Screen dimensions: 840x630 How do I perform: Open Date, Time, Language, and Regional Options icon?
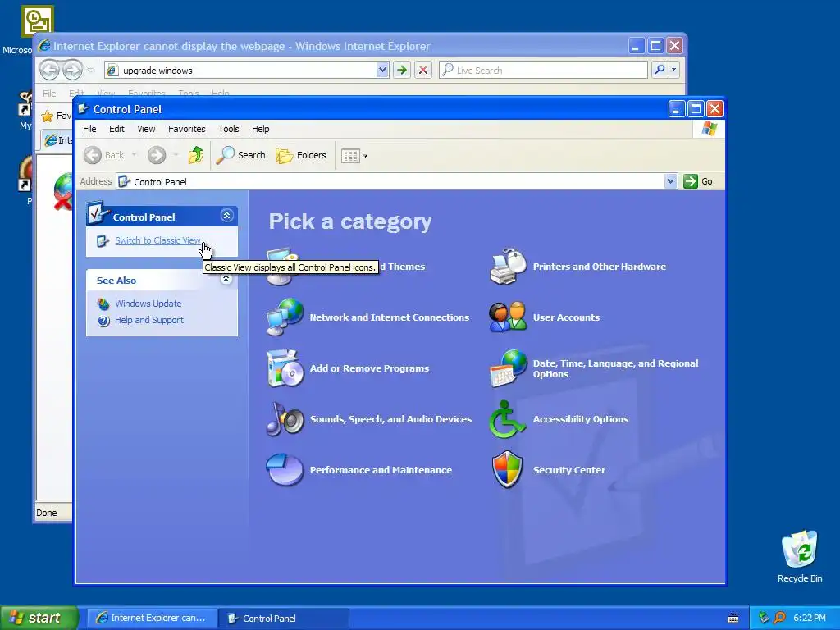click(x=508, y=368)
